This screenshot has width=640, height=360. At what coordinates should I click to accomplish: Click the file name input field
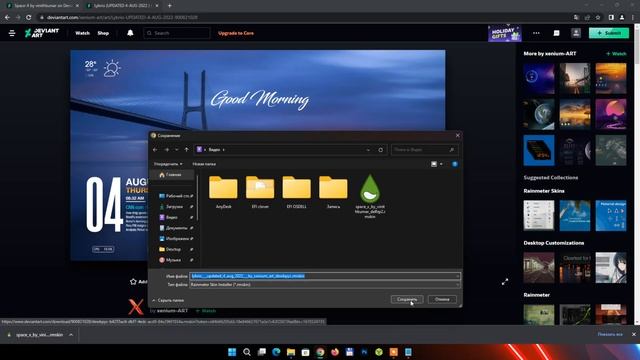click(325, 276)
